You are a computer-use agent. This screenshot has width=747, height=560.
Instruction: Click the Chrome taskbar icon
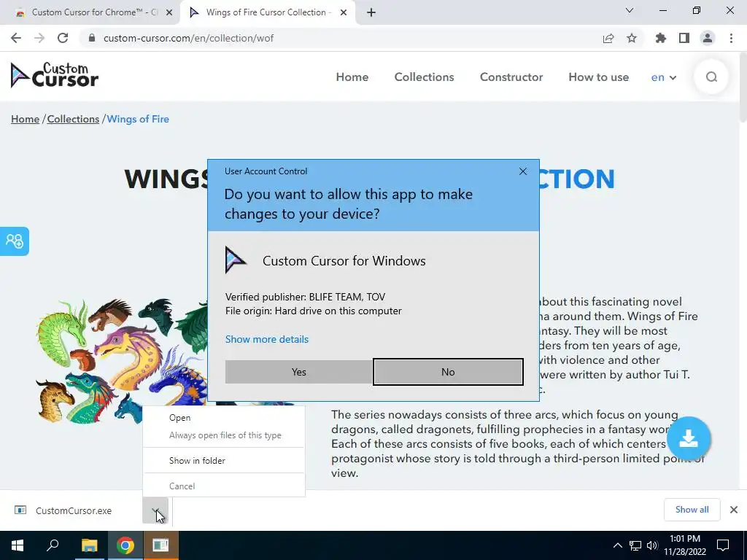[x=125, y=545]
